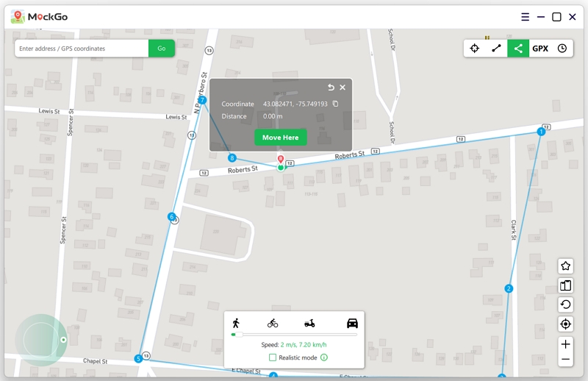
Task: Open the hamburger menu in title bar
Action: [525, 17]
